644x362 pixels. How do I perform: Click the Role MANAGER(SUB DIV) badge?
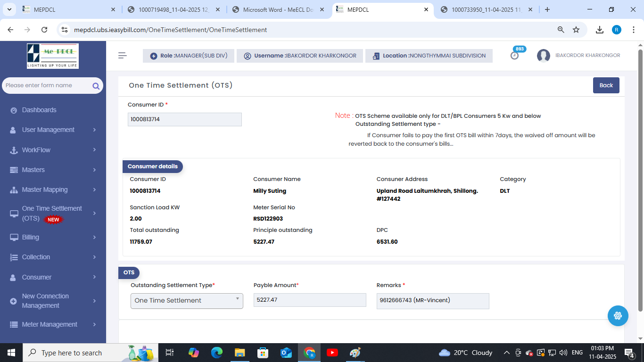[188, 56]
